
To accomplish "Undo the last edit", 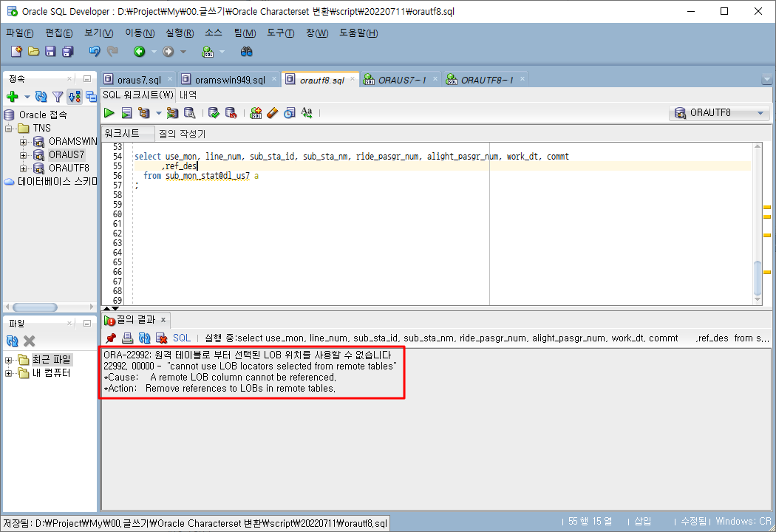I will pyautogui.click(x=94, y=51).
